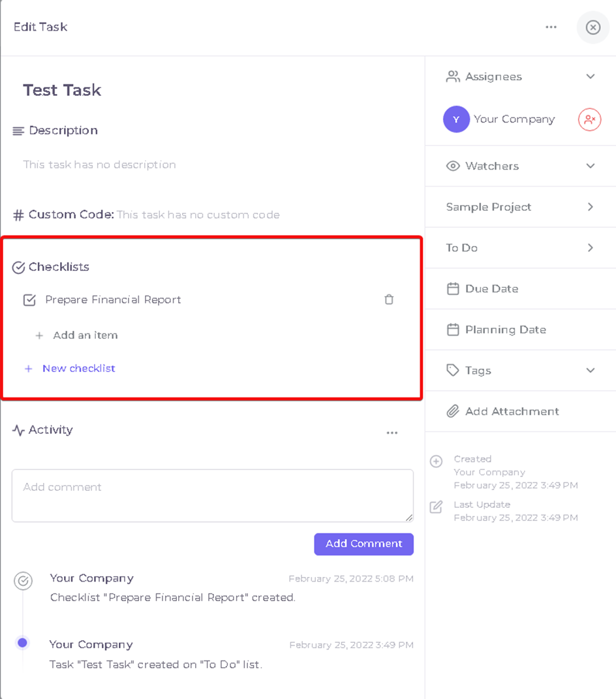The height and width of the screenshot is (699, 616).
Task: Click the Add Comment button
Action: (363, 544)
